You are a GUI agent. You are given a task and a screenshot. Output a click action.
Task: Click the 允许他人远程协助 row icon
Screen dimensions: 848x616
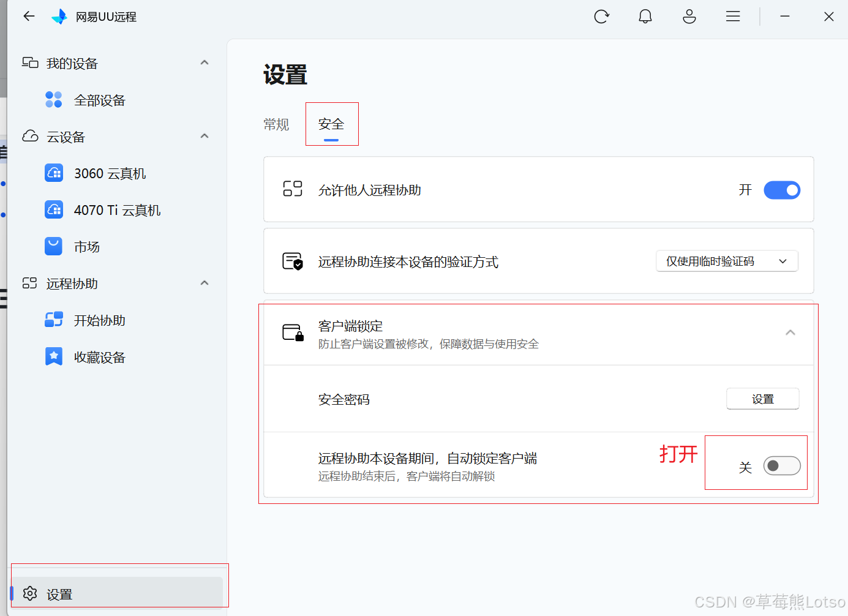click(293, 189)
